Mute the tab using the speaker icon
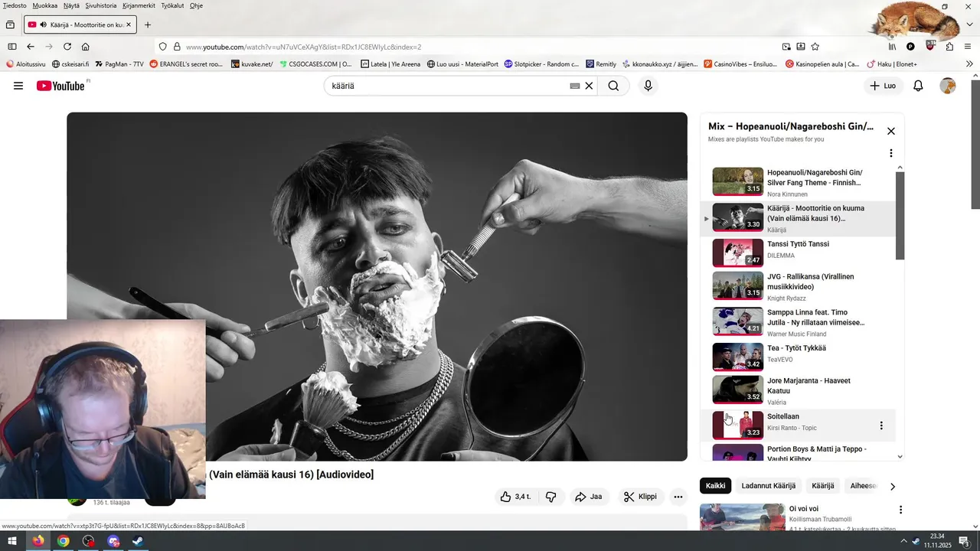The width and height of the screenshot is (980, 551). click(x=43, y=24)
